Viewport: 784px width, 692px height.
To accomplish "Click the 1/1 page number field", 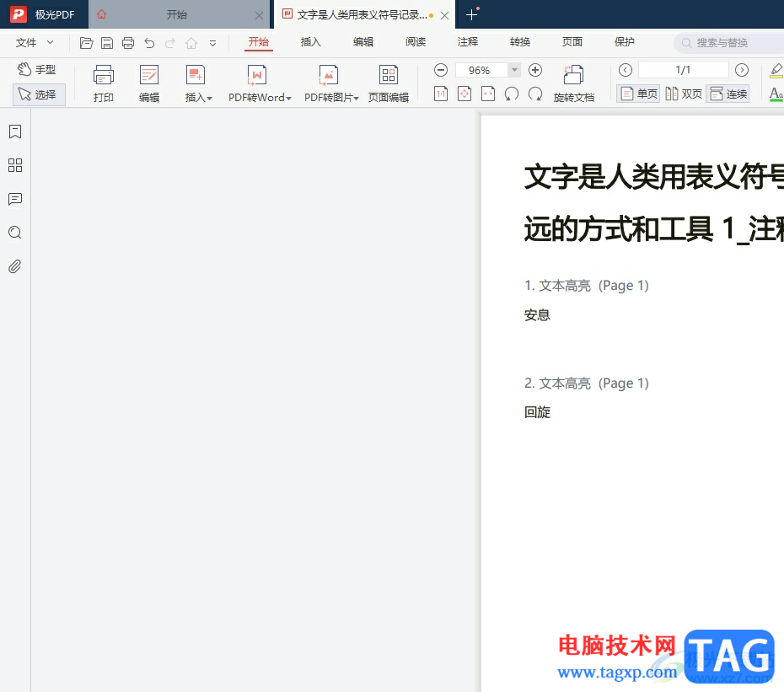I will 683,70.
